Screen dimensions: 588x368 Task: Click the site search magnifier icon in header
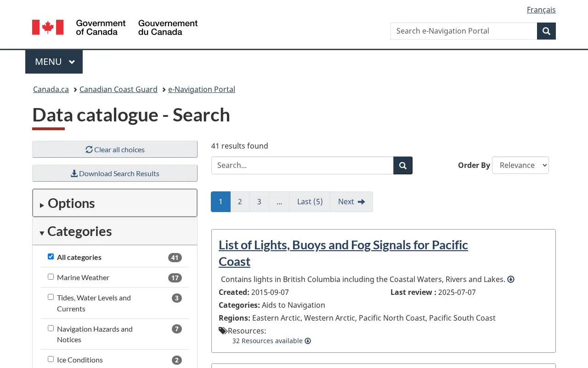click(x=546, y=31)
